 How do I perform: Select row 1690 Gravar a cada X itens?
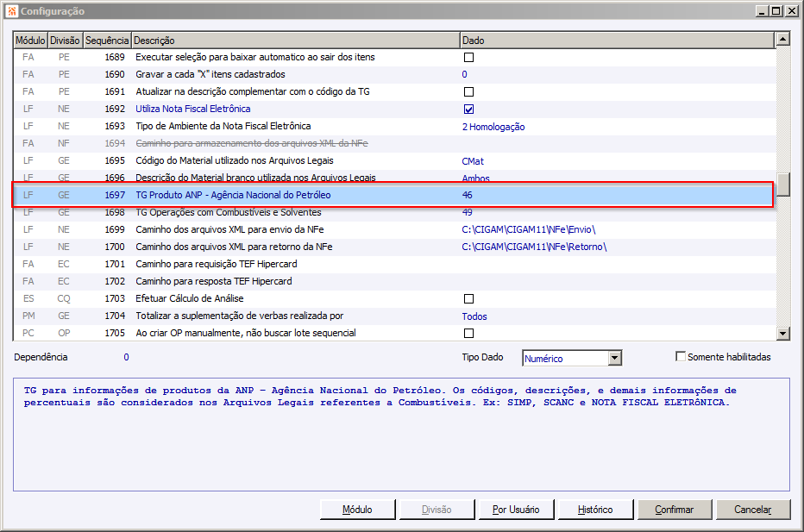(393, 74)
